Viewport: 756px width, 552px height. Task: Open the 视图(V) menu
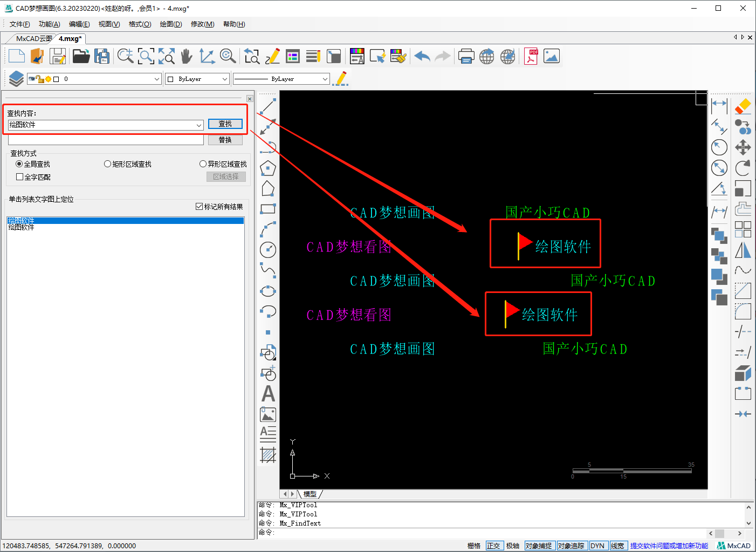(x=109, y=24)
